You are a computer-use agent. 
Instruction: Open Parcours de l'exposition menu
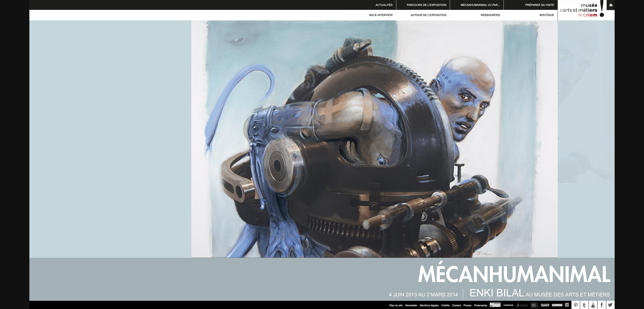426,5
